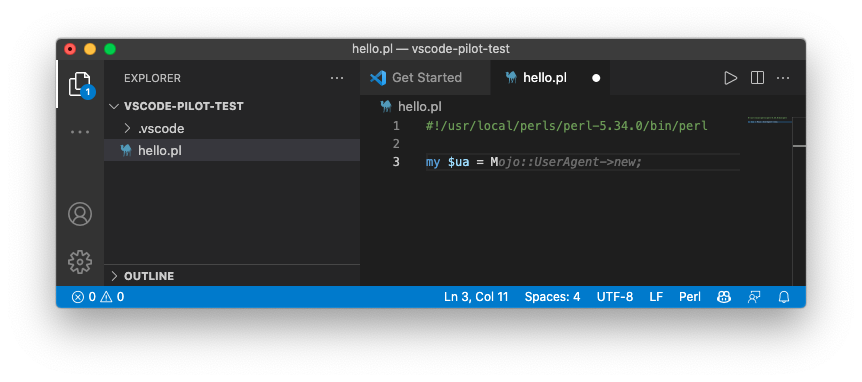Open Explorer panel Views and More Actions
This screenshot has height=382, width=862.
pyautogui.click(x=337, y=78)
